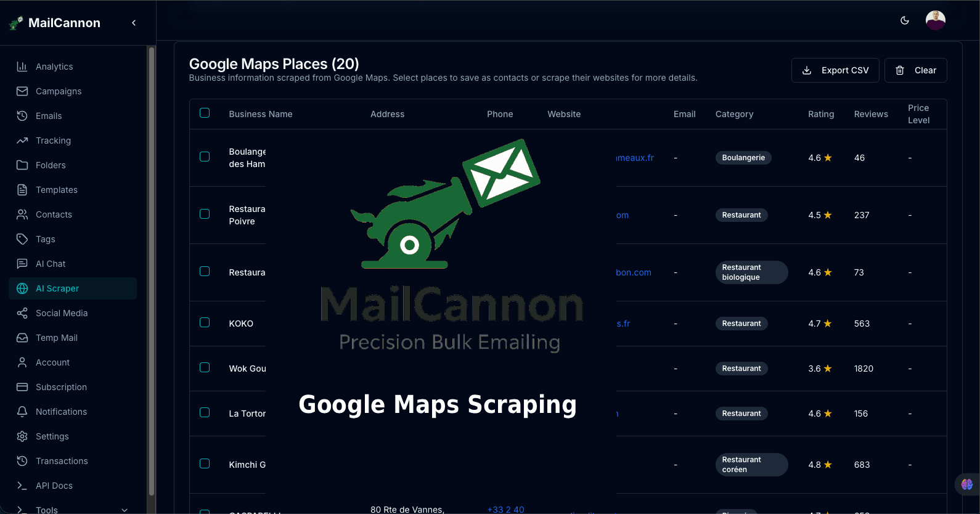The width and height of the screenshot is (980, 514).
Task: Click the download icon in Export CSV
Action: 807,70
